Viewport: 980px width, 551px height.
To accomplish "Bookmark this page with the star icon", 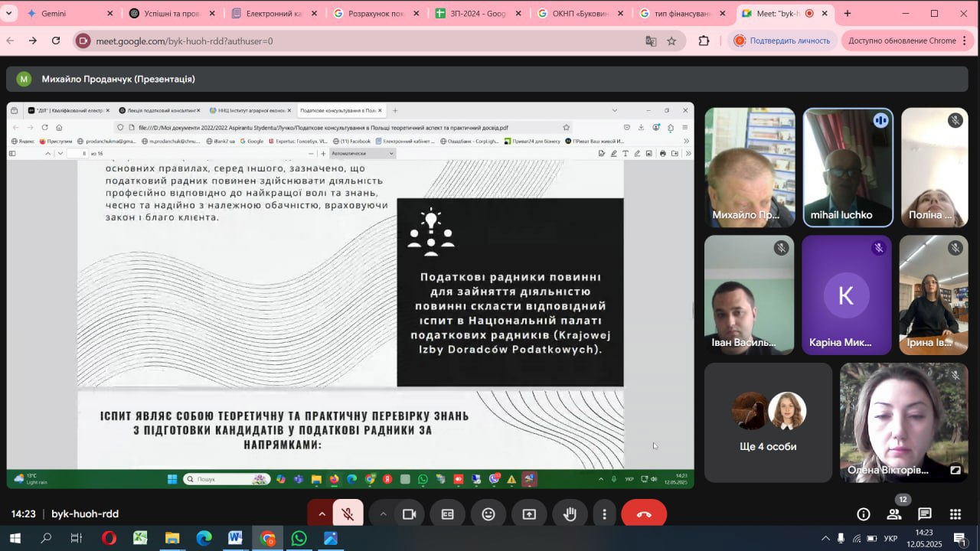I will [671, 41].
